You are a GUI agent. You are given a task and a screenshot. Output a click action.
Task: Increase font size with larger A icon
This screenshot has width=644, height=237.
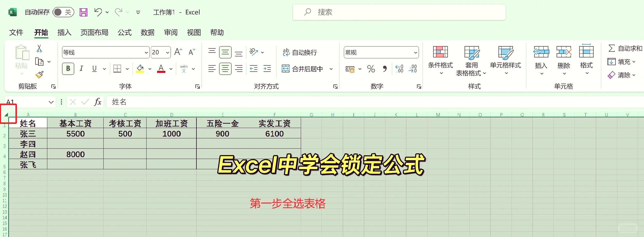tap(178, 52)
